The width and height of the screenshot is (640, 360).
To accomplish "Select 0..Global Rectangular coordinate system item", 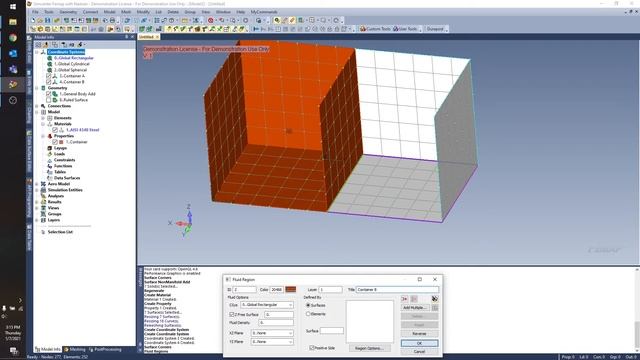I will [73, 58].
